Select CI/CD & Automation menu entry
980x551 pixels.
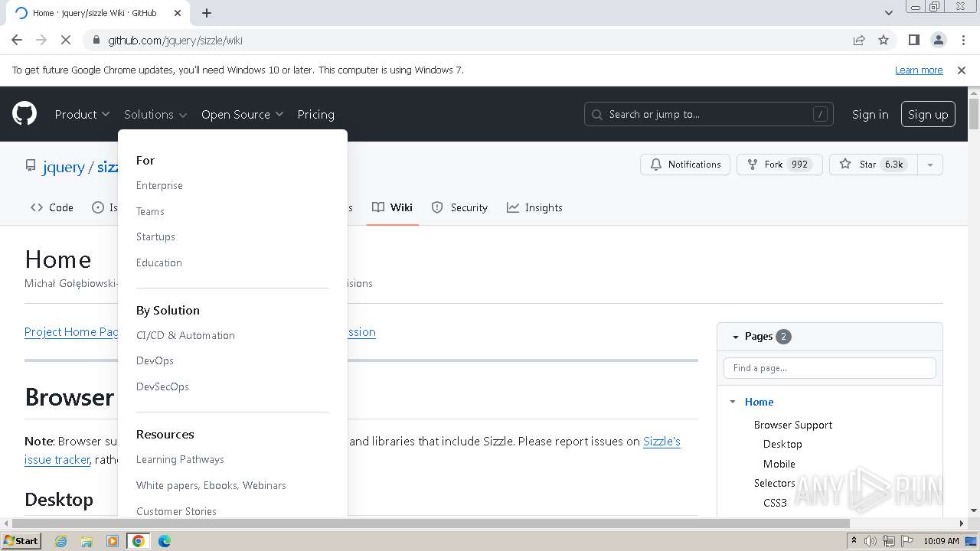[x=185, y=335]
